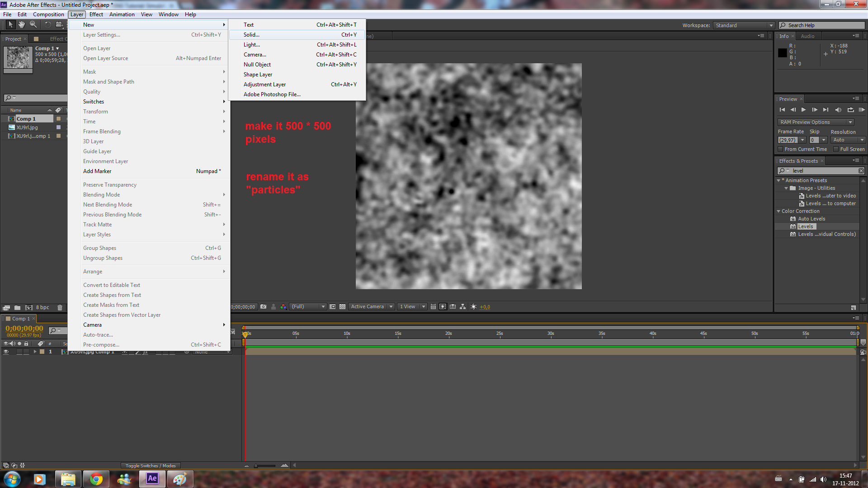868x488 pixels.
Task: Choose Shape Layer menu entry
Action: [297, 75]
